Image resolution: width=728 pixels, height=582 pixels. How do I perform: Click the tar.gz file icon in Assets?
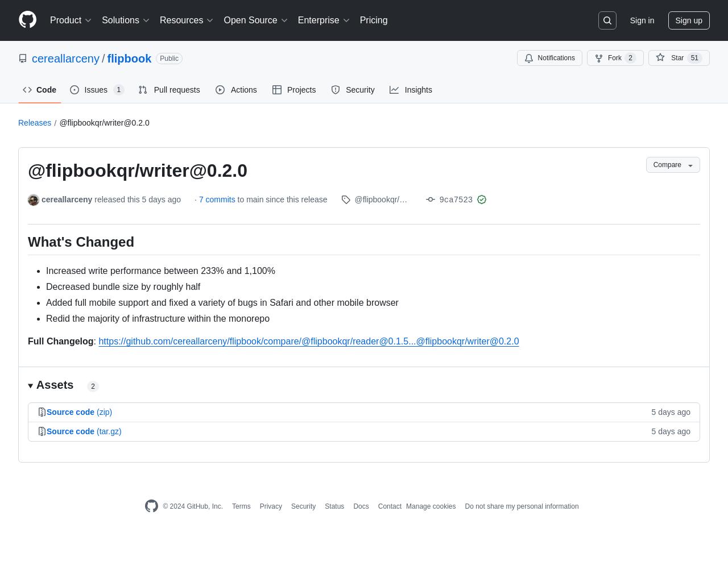tap(42, 431)
